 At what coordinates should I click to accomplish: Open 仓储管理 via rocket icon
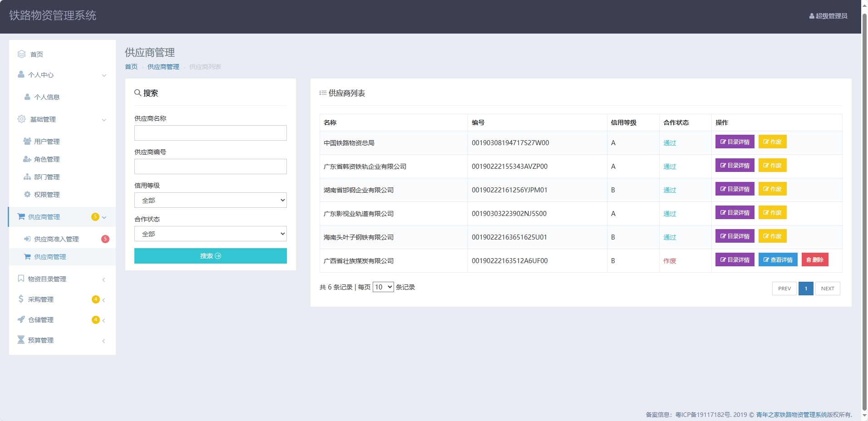[20, 319]
